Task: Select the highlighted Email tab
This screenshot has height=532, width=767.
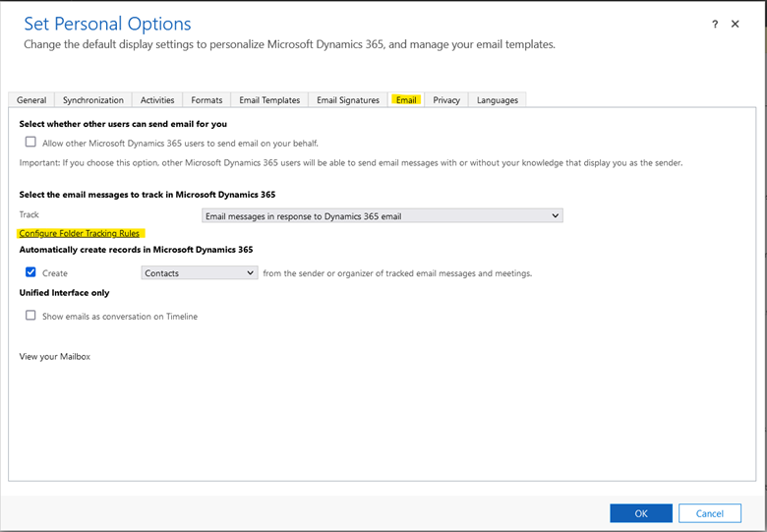Action: coord(406,100)
